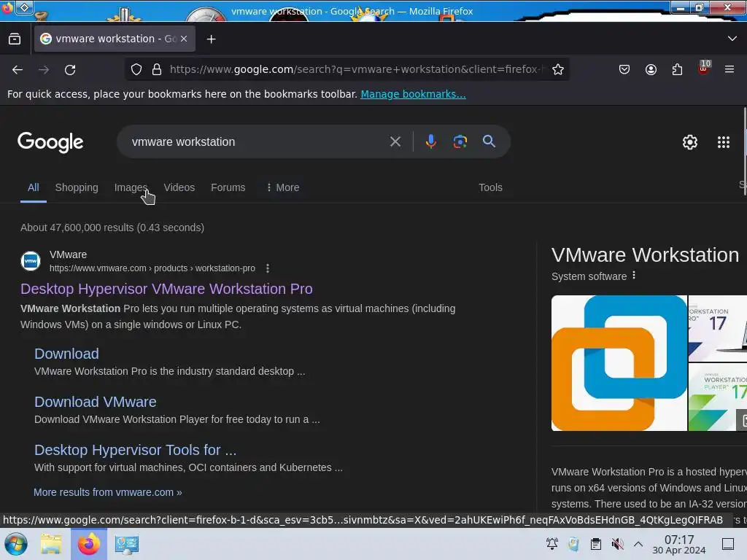Click the show desktop button
This screenshot has width=747, height=560.
point(728,544)
